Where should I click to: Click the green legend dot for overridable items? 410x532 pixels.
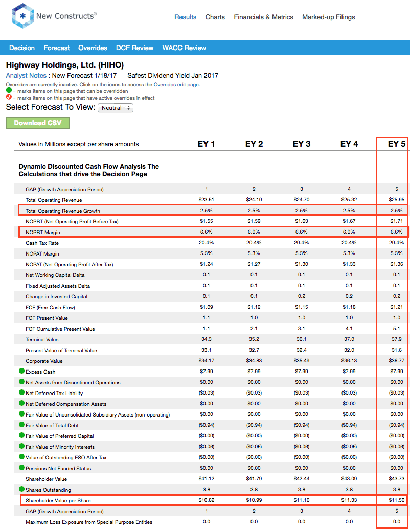pyautogui.click(x=9, y=90)
